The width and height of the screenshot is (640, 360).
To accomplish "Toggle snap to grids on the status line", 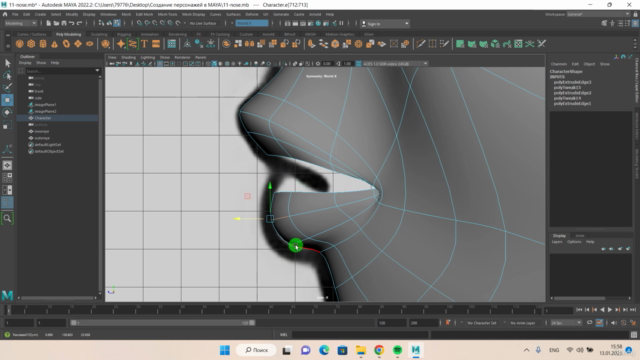I will point(140,23).
